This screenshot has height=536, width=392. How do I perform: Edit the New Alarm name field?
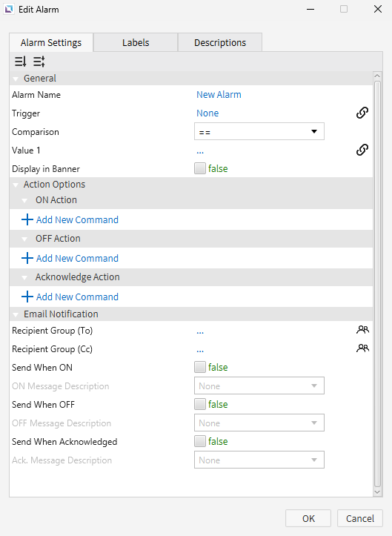[x=219, y=95]
